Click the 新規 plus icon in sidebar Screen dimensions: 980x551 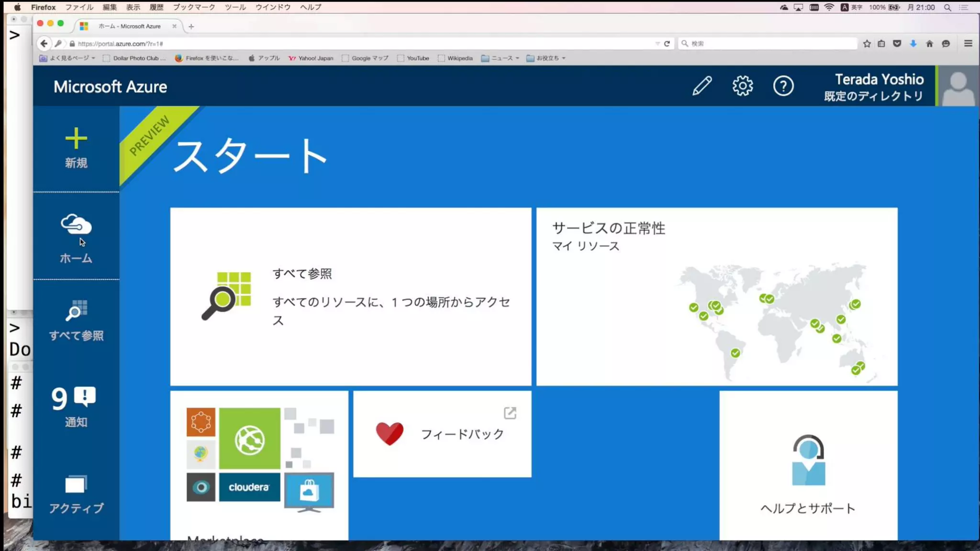(76, 139)
